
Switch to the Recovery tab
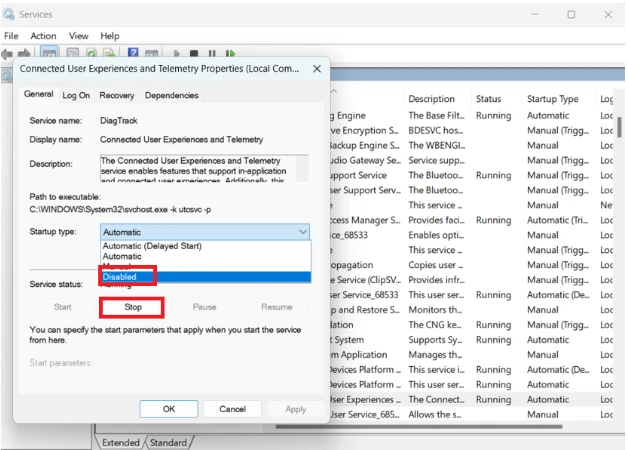click(x=117, y=95)
